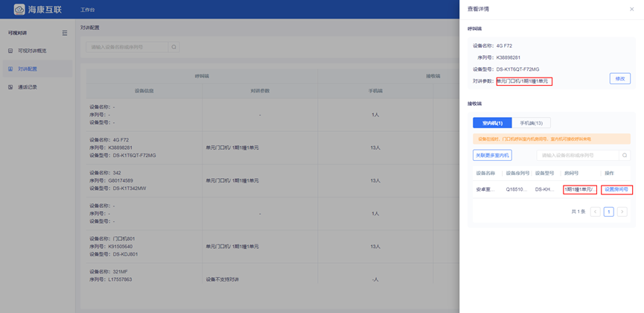The height and width of the screenshot is (313, 644).
Task: Switch to the 手机端(13) tab
Action: (x=531, y=123)
